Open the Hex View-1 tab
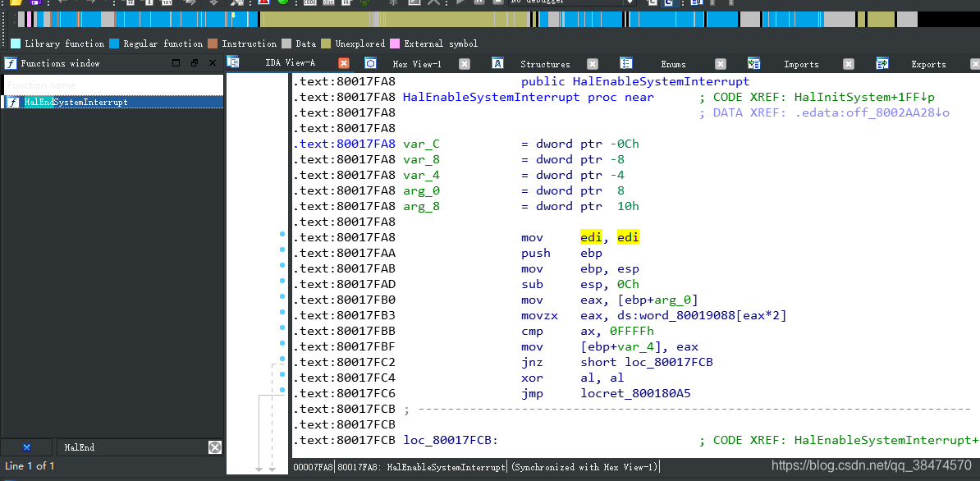The height and width of the screenshot is (481, 980). tap(417, 64)
